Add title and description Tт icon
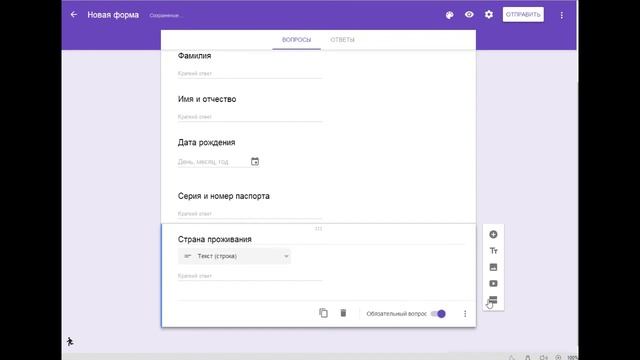Viewport: 640px width, 360px height. [493, 251]
